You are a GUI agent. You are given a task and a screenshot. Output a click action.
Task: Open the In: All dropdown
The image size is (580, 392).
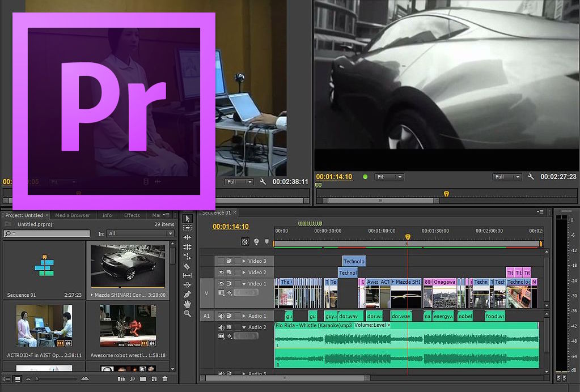pos(140,233)
